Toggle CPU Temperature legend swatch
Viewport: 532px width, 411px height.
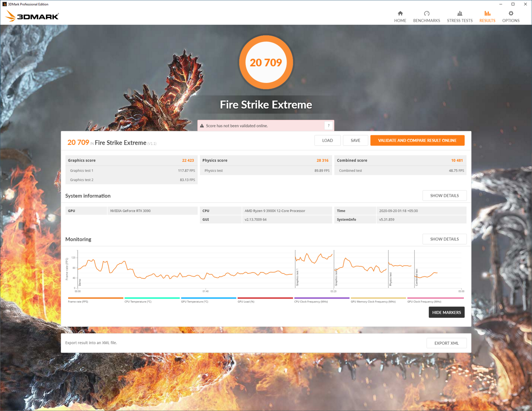point(152,298)
